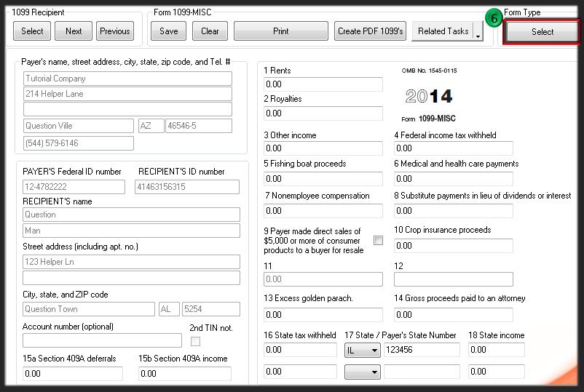Click the OMB No. 1545-0115 text
Screen dimensions: 584x392
pos(429,71)
